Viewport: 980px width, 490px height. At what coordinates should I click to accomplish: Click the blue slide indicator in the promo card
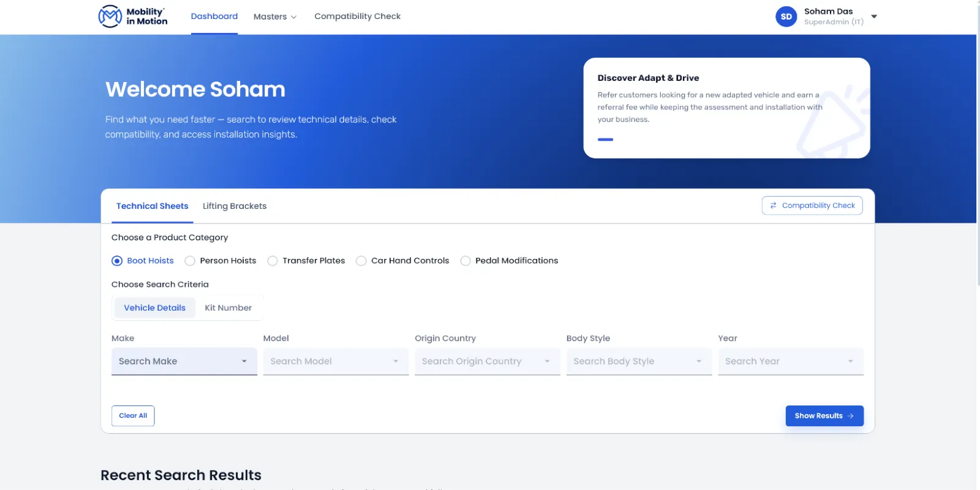pyautogui.click(x=605, y=140)
